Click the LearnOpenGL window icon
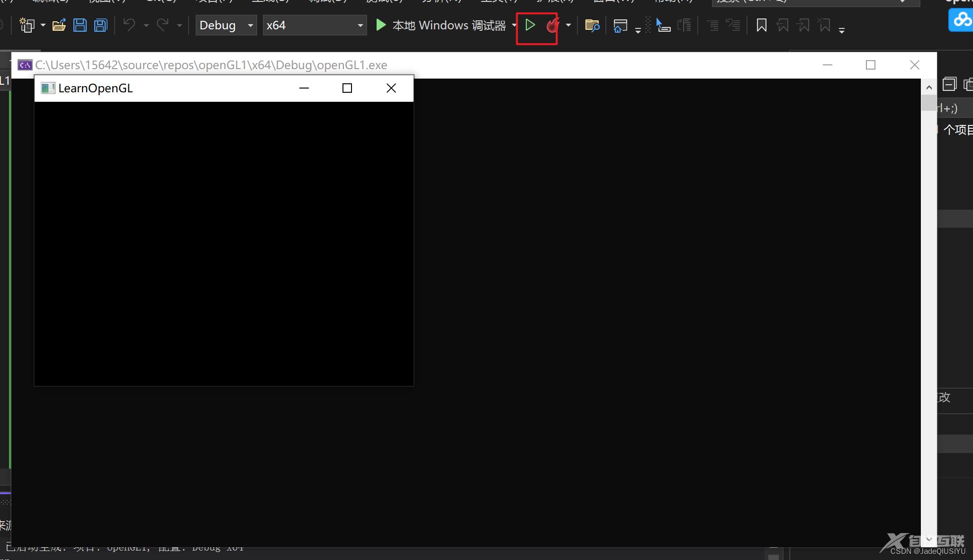This screenshot has height=560, width=973. coord(48,88)
